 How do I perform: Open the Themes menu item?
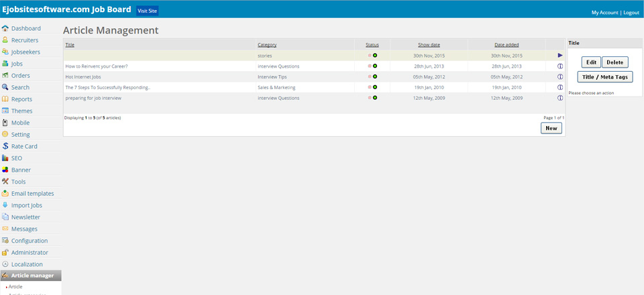tap(21, 111)
